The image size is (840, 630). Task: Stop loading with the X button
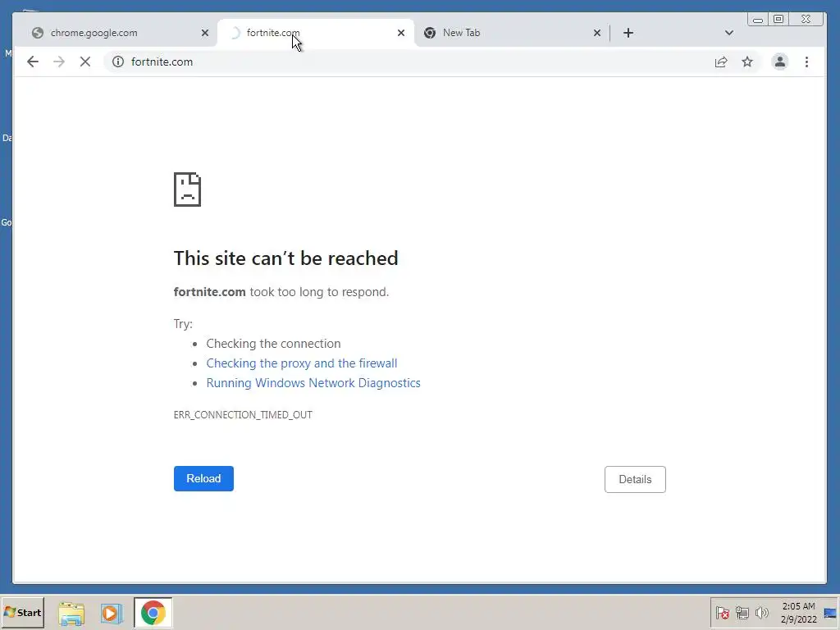(x=85, y=62)
